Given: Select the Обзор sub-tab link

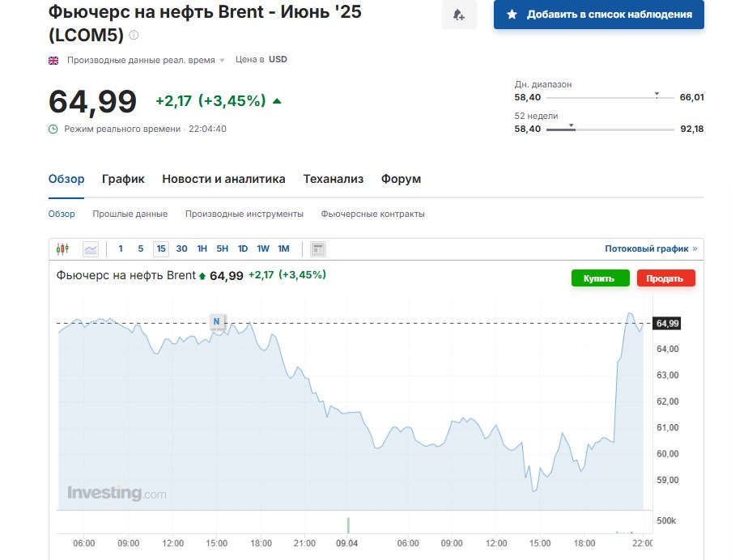Looking at the screenshot, I should pyautogui.click(x=62, y=214).
